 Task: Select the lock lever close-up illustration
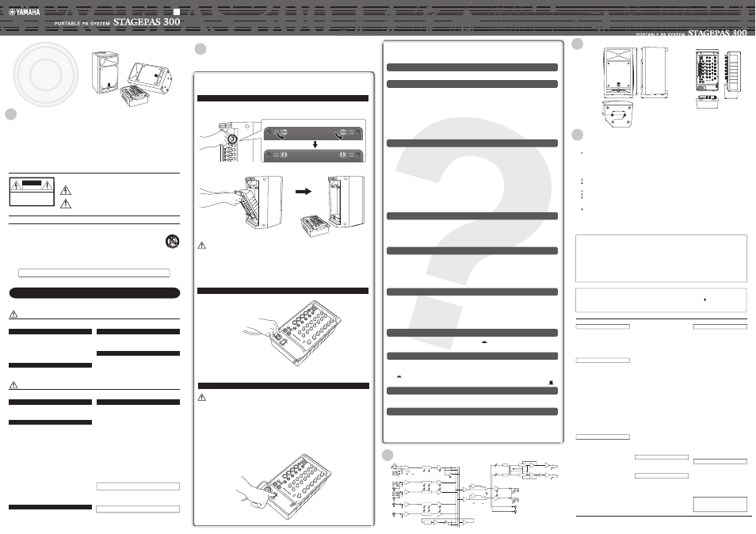coord(313,140)
